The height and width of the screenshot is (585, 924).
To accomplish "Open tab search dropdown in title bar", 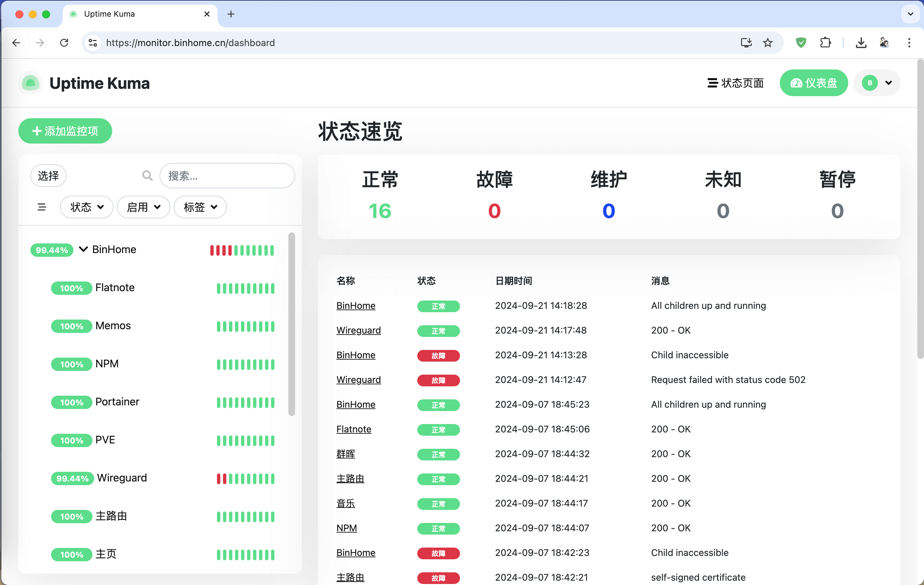I will pos(910,14).
